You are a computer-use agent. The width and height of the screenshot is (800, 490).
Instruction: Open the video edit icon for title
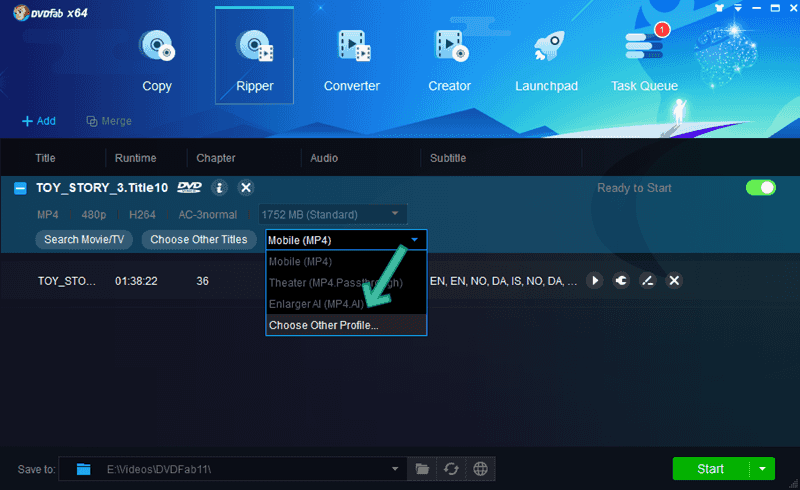coord(647,281)
